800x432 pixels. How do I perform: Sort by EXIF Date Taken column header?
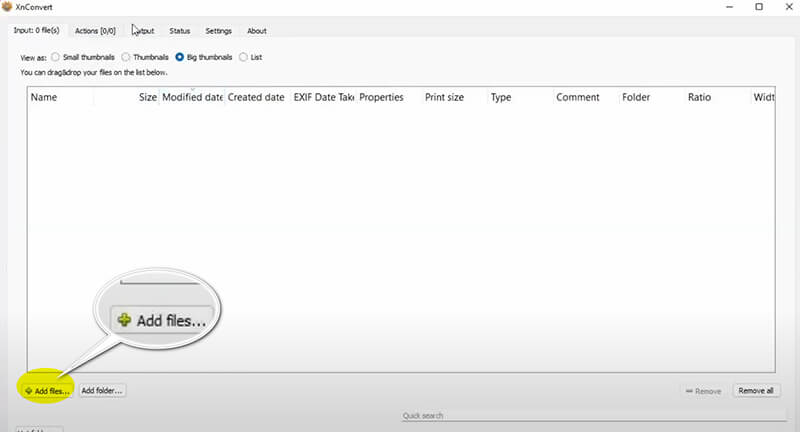323,97
